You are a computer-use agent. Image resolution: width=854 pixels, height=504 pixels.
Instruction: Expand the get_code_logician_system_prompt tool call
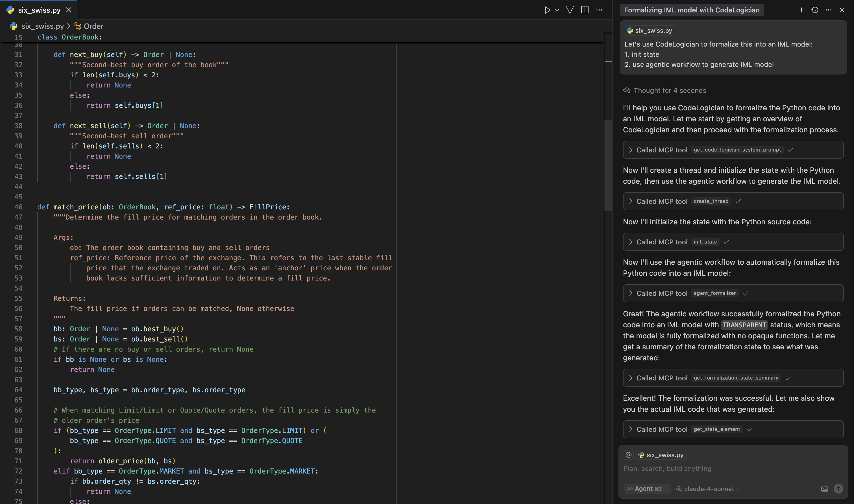coord(631,150)
